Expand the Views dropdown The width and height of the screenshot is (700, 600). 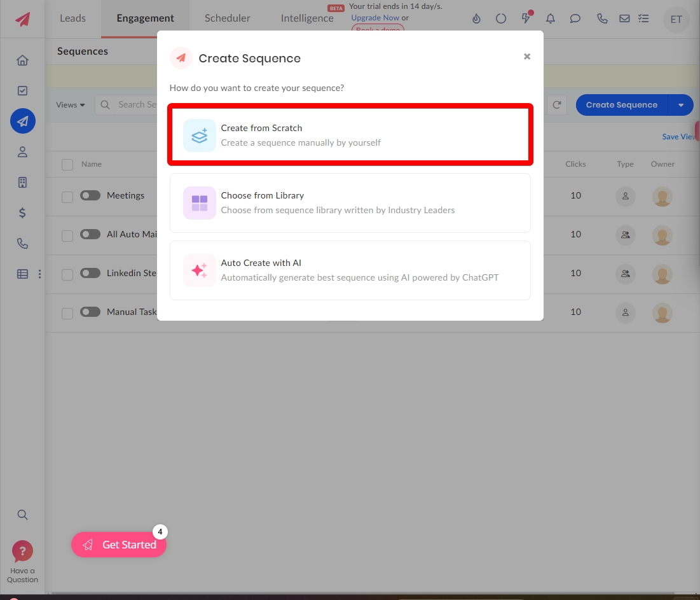tap(70, 105)
